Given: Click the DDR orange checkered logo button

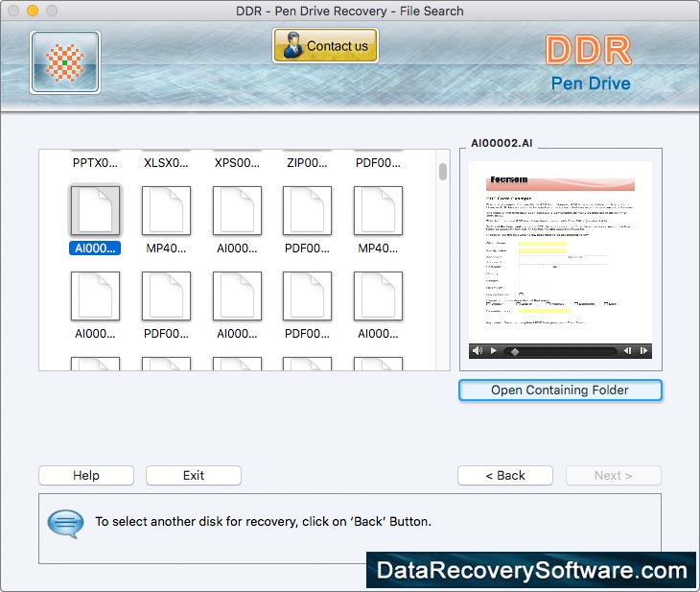Looking at the screenshot, I should (x=65, y=62).
